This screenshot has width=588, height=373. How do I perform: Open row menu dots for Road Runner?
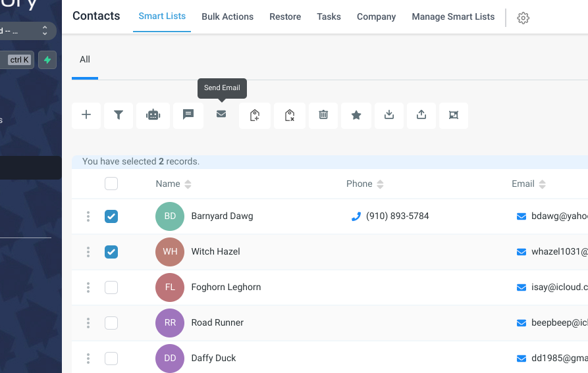88,323
